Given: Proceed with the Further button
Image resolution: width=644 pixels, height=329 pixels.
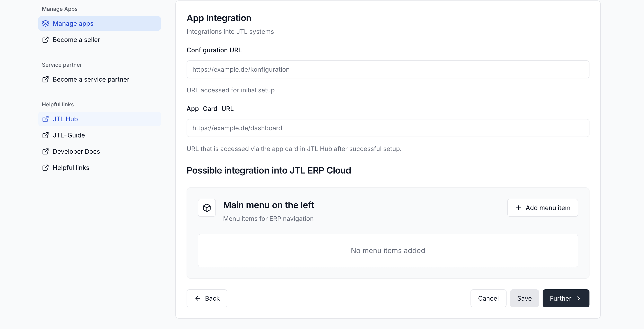Looking at the screenshot, I should [x=566, y=298].
